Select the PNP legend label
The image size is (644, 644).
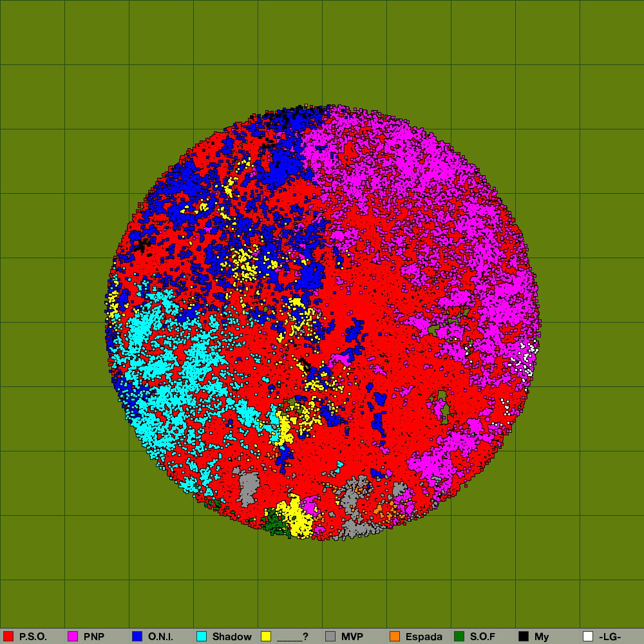click(93, 637)
